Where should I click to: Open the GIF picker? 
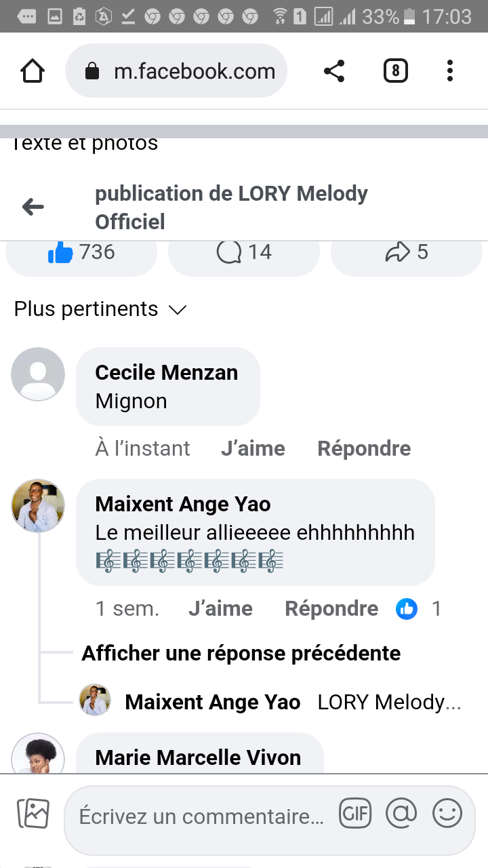point(356,814)
